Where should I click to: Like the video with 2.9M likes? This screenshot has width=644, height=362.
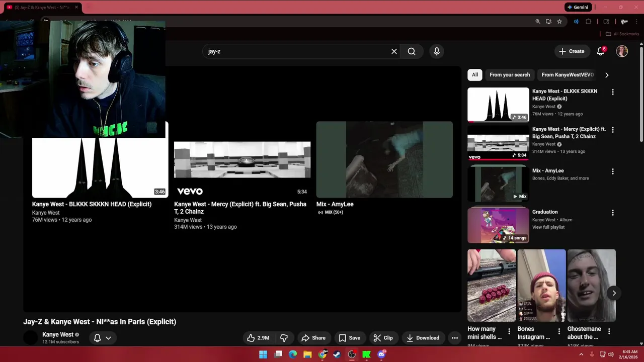[x=258, y=338]
